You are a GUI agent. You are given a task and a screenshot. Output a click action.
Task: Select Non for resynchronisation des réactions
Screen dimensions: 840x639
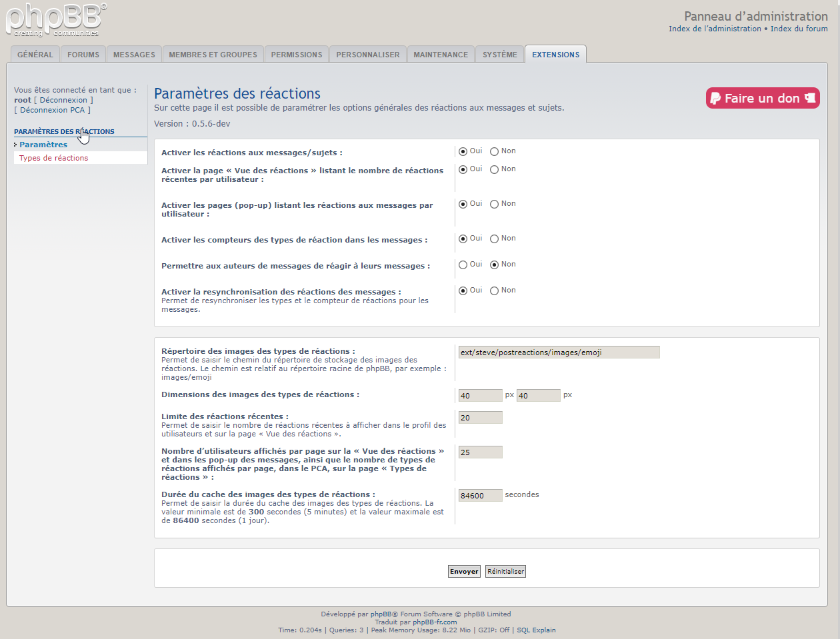495,291
